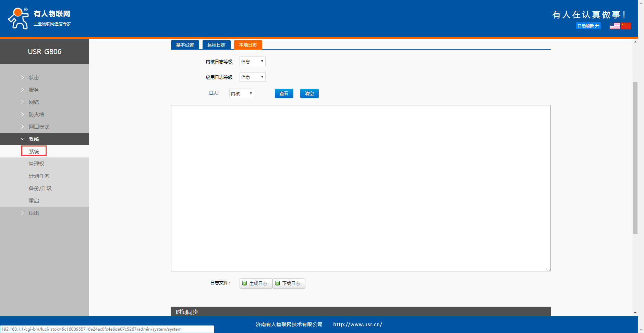644x333 pixels.
Task: Open the 备份/升级 sidebar item
Action: pyautogui.click(x=40, y=189)
